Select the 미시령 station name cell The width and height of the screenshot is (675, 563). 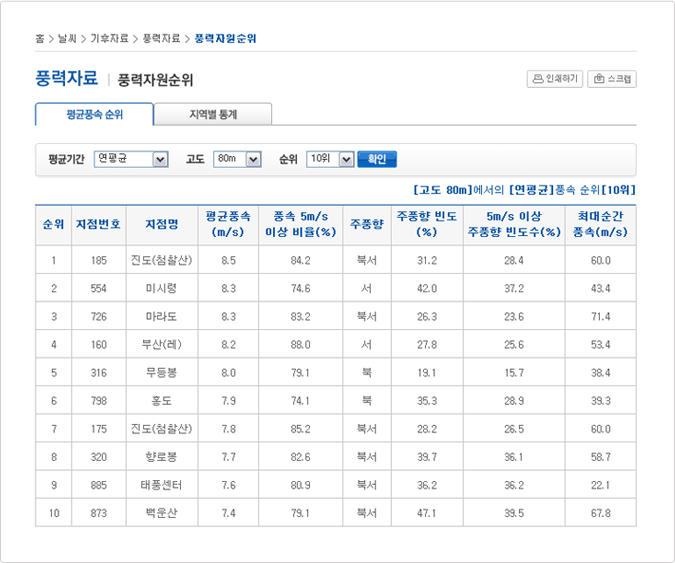[161, 288]
